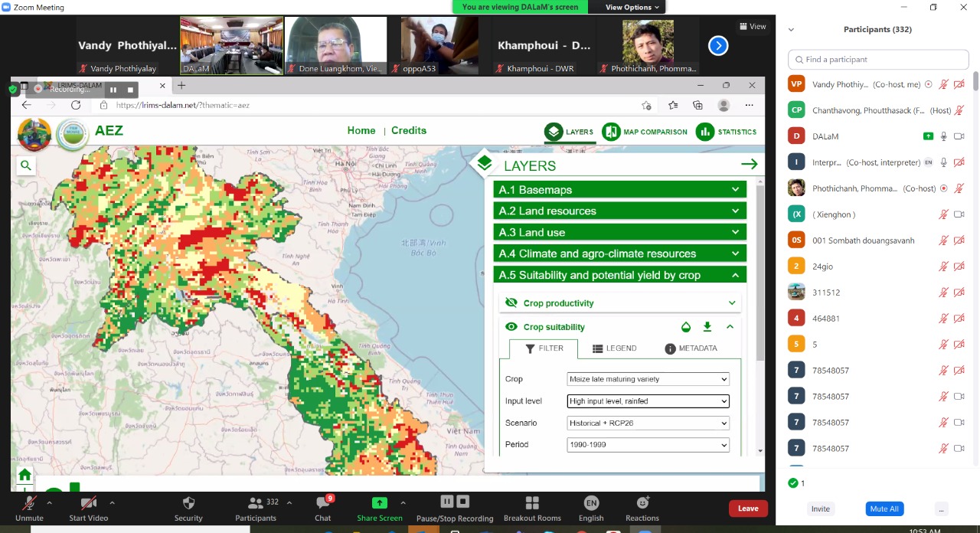Open Breakout Rooms

pos(532,508)
